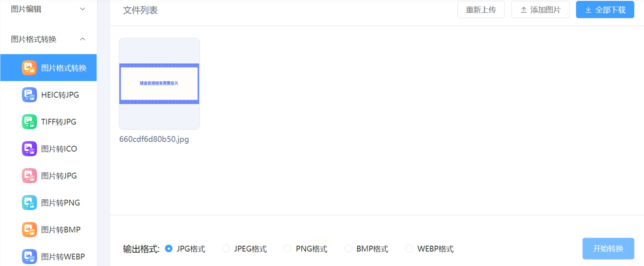Open the 图片转PNG menu item
Viewport: 644px width, 266px height.
[x=61, y=203]
